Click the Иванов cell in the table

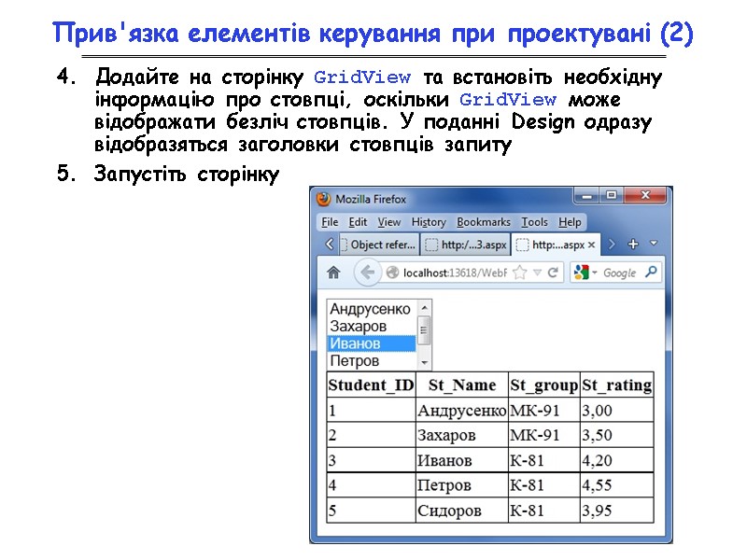pyautogui.click(x=461, y=460)
